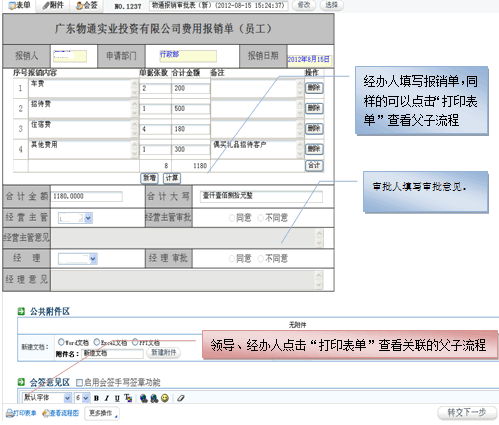Click the 合计大写 field
Image resolution: width=499 pixels, height=425 pixels.
tap(261, 196)
